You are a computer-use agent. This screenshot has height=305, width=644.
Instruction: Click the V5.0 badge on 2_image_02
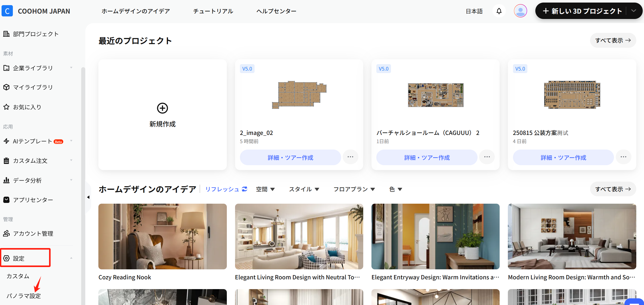[247, 69]
